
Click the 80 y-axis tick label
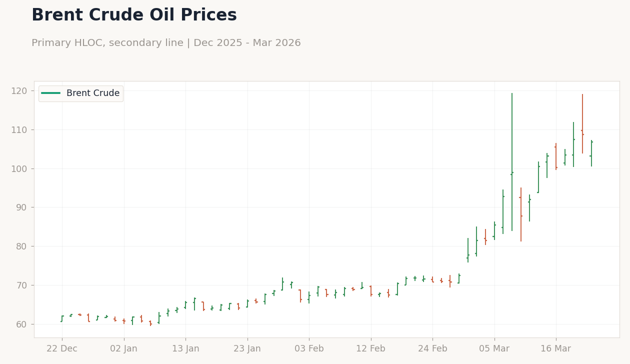click(x=21, y=246)
